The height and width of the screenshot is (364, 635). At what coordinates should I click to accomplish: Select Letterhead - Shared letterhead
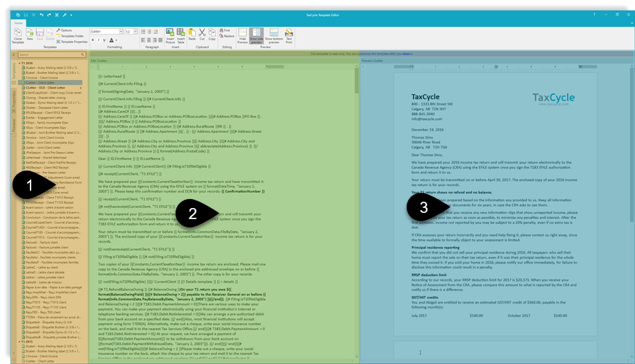tap(46, 157)
